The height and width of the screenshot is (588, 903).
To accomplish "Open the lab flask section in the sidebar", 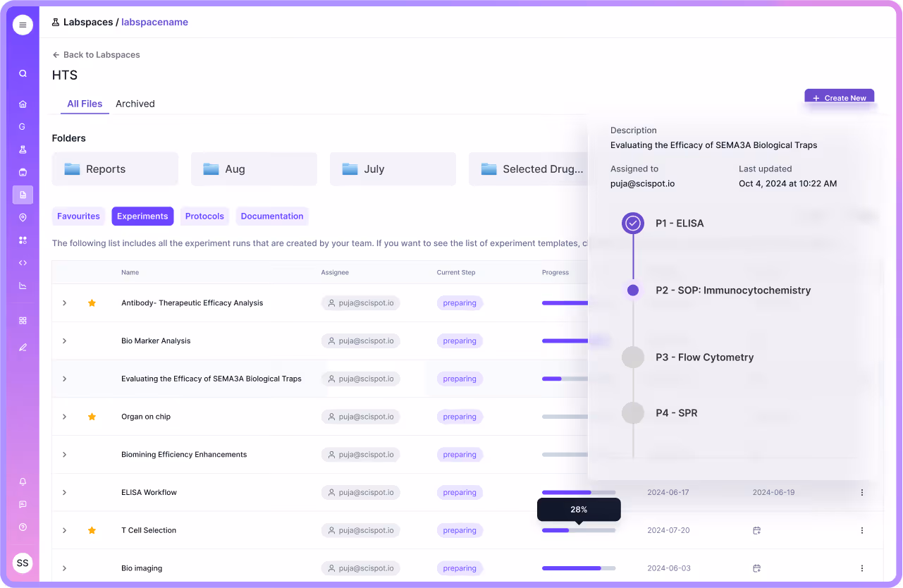I will [x=22, y=149].
